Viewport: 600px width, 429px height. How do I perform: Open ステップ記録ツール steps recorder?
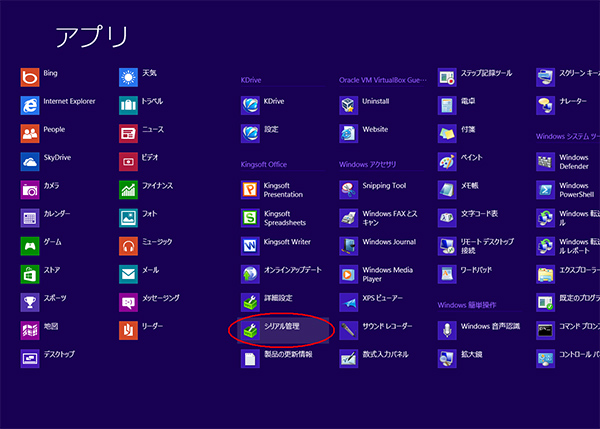[447, 77]
